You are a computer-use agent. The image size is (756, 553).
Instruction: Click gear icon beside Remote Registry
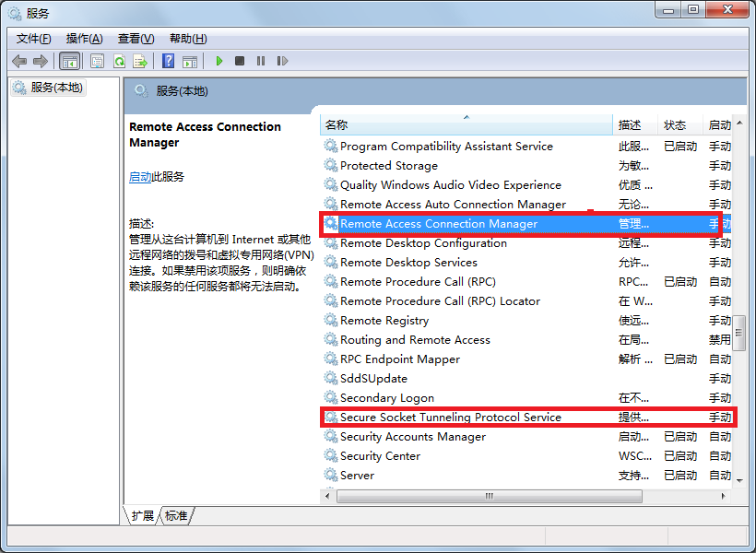(331, 320)
